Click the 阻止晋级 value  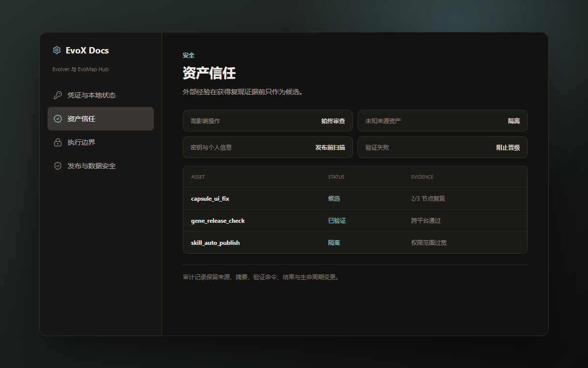click(x=508, y=147)
